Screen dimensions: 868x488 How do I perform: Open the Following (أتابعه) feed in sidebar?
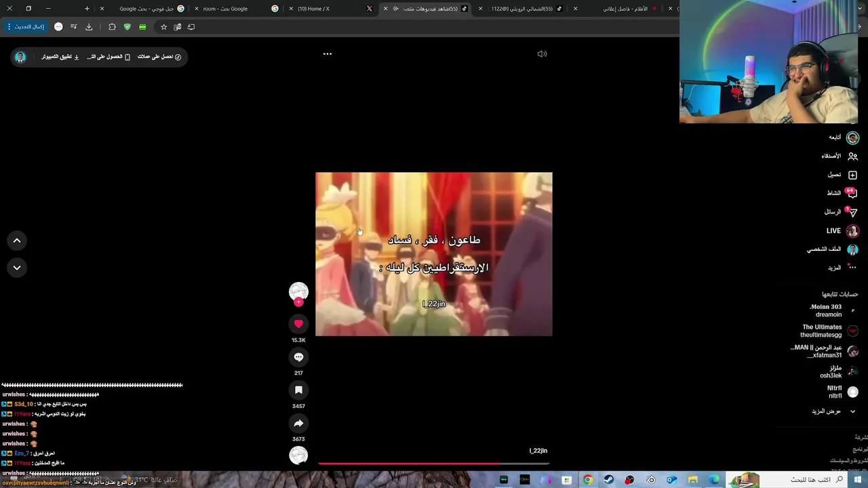tap(844, 138)
